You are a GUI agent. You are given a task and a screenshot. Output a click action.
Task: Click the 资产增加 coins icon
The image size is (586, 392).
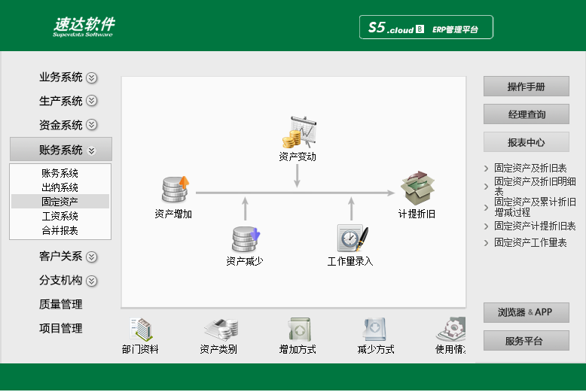[x=175, y=190]
